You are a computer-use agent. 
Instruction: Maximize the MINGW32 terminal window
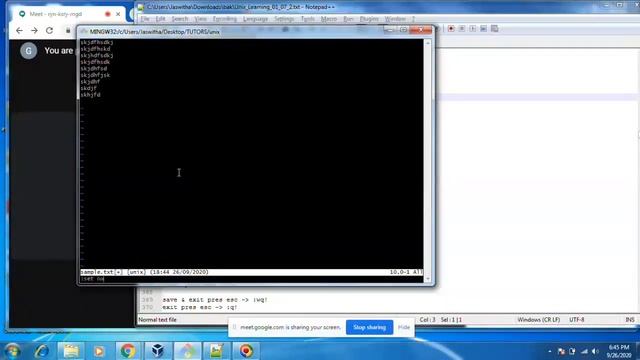coord(403,30)
